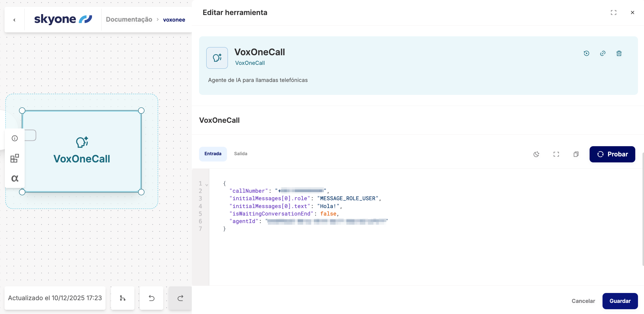Image resolution: width=644 pixels, height=314 pixels.
Task: Click the alpha symbol icon in sidebar
Action: (15, 178)
